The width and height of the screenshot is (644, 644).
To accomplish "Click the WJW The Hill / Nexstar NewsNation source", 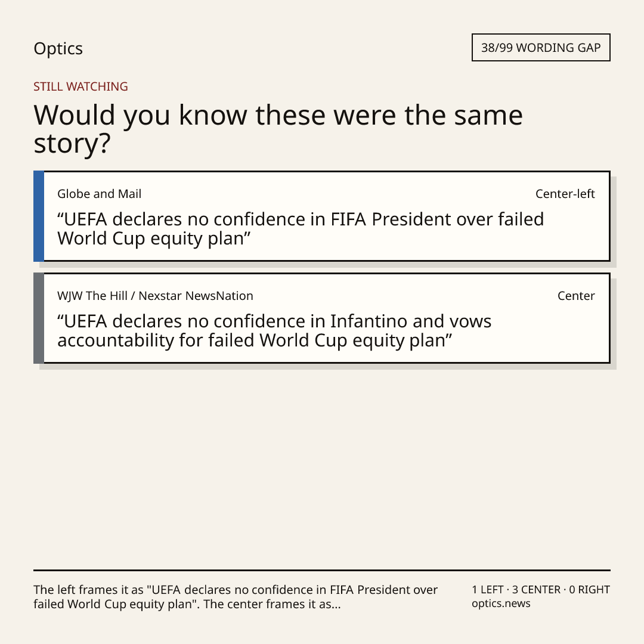I will point(155,296).
